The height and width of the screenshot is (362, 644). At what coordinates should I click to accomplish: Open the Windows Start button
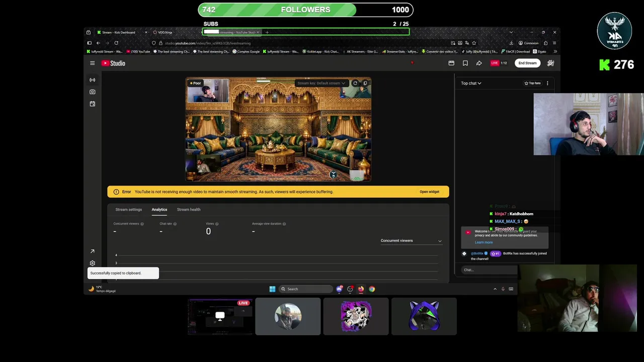click(272, 289)
